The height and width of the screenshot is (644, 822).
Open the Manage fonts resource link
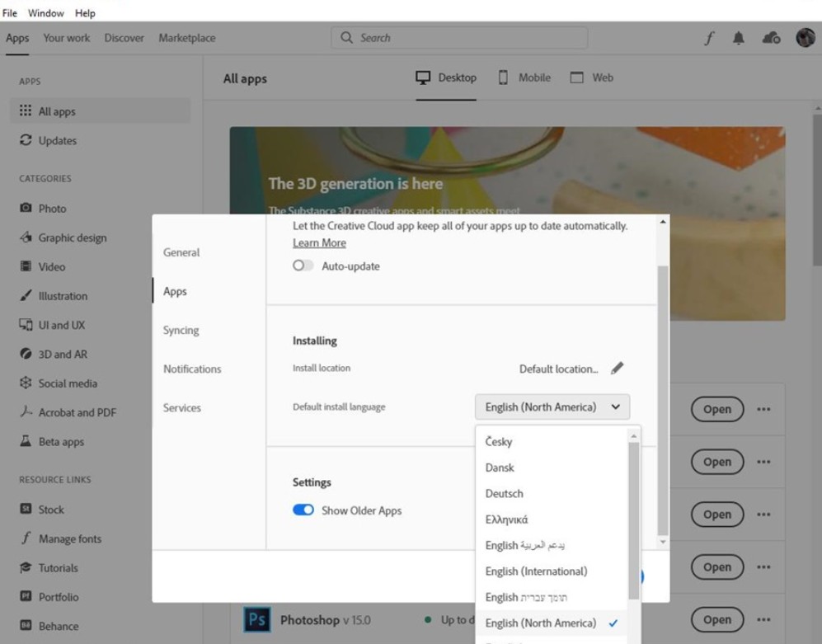click(x=60, y=538)
